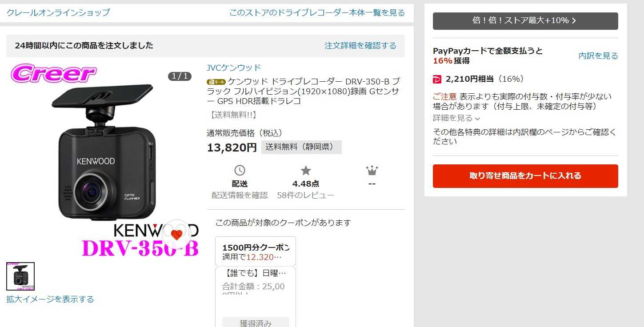
Task: Open このストアのドライブレコーダー本体一覧を見る link
Action: pyautogui.click(x=317, y=12)
